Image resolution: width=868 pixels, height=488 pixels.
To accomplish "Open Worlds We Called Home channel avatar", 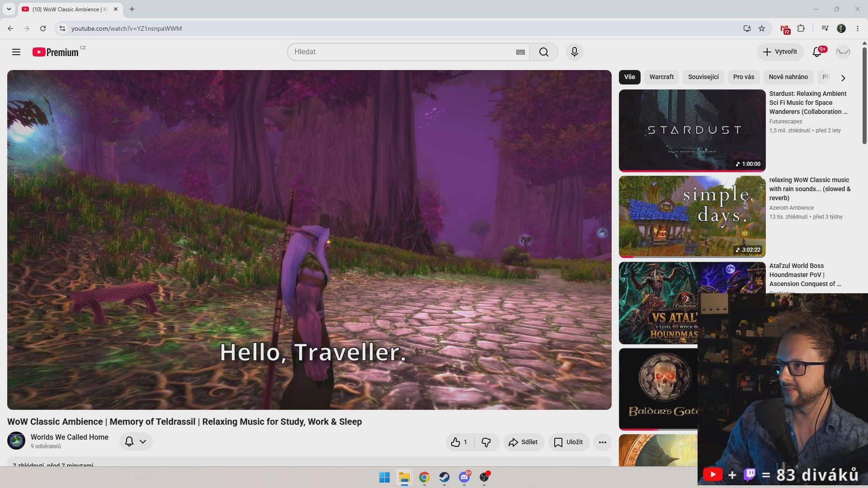I will point(16,441).
